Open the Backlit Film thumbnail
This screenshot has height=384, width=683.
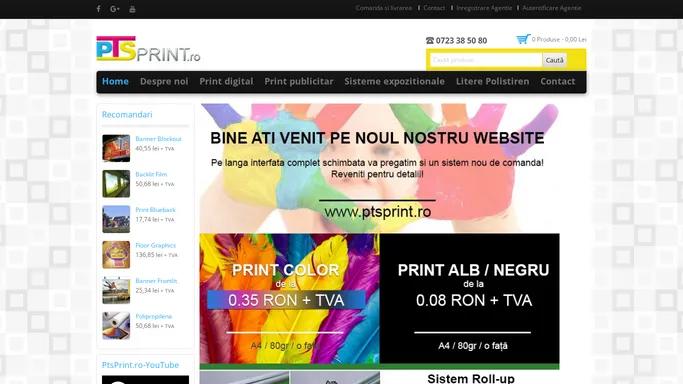pyautogui.click(x=116, y=184)
